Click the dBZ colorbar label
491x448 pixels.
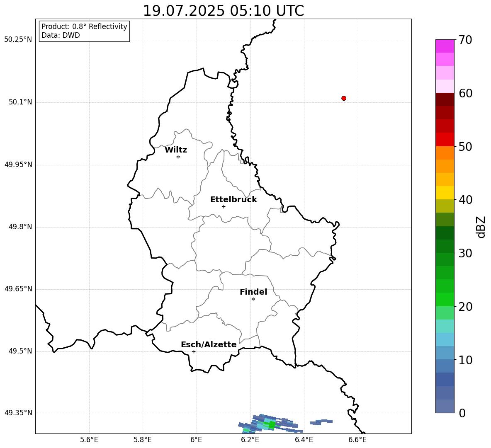point(481,227)
